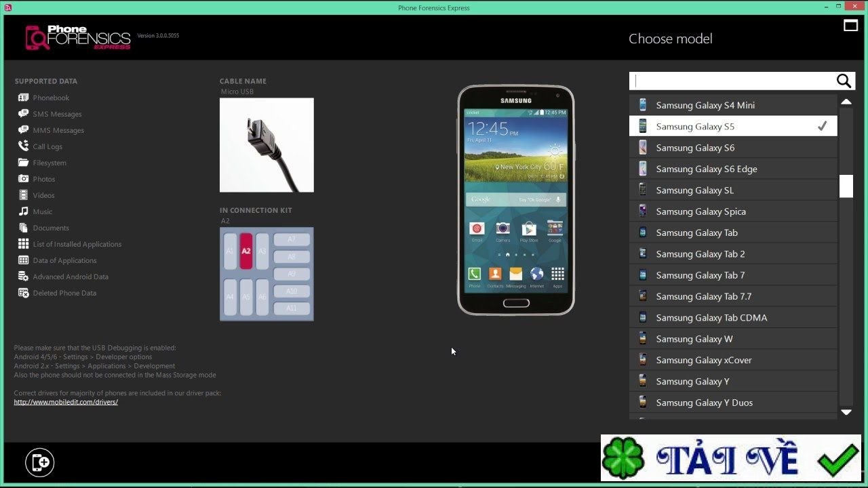Click the Samsung Galaxy Tab 7.7 device icon
The image size is (868, 488).
642,296
